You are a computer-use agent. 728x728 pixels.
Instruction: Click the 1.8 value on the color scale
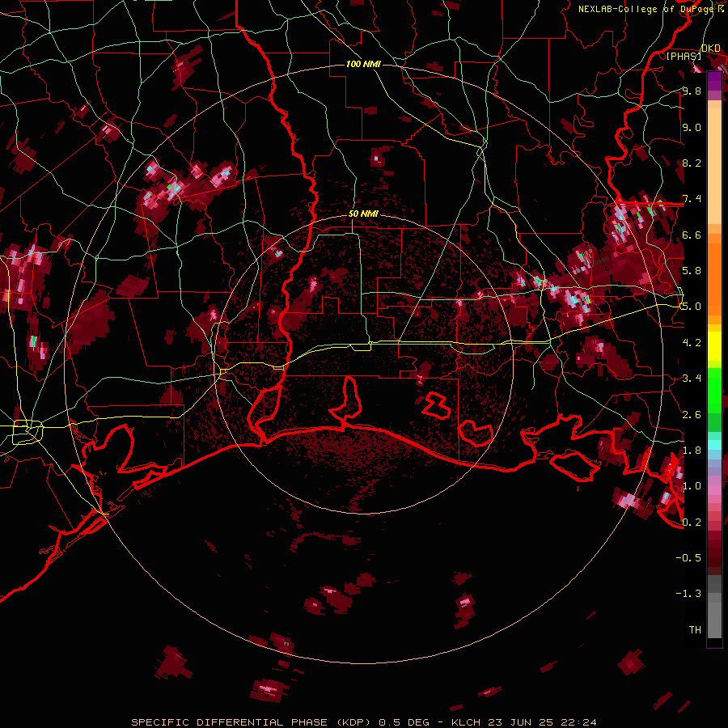692,451
